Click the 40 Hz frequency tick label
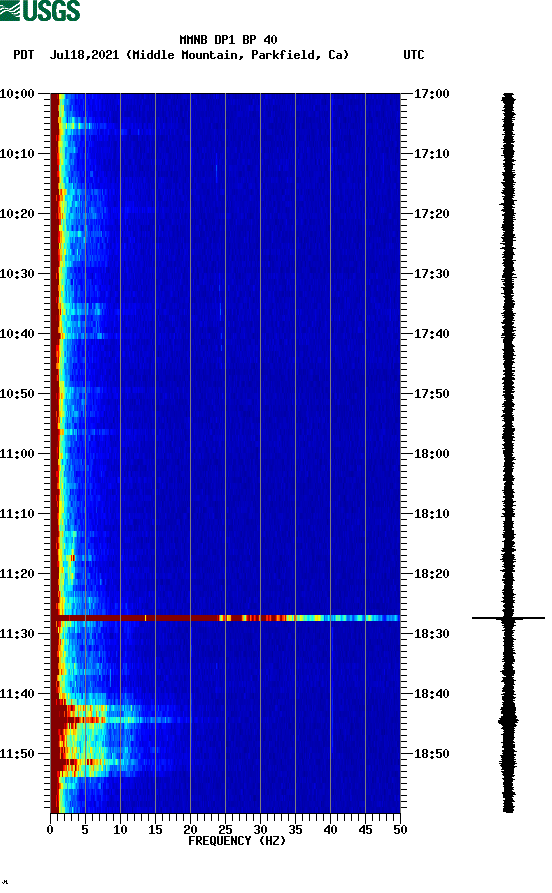This screenshot has width=552, height=893. click(x=330, y=830)
